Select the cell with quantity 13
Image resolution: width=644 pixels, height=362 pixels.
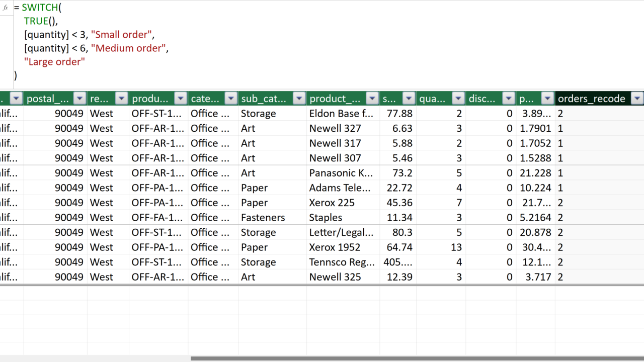point(441,247)
